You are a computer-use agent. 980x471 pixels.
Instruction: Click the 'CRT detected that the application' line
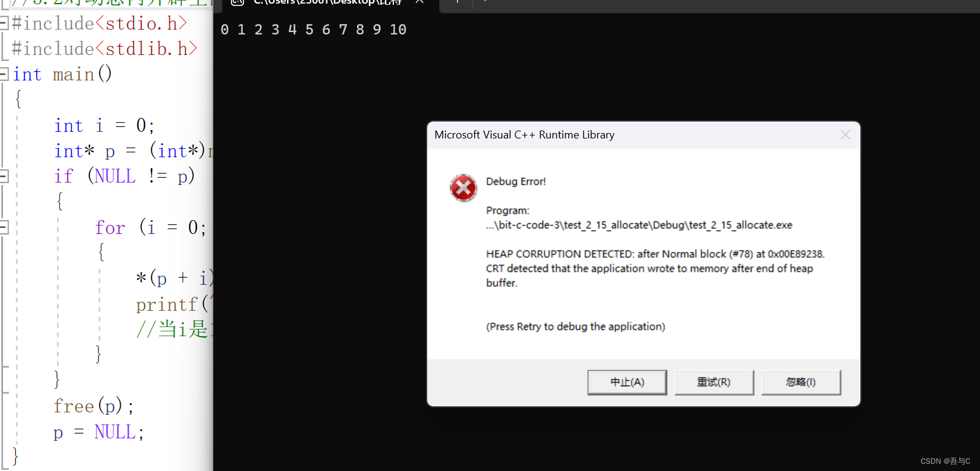tap(650, 268)
